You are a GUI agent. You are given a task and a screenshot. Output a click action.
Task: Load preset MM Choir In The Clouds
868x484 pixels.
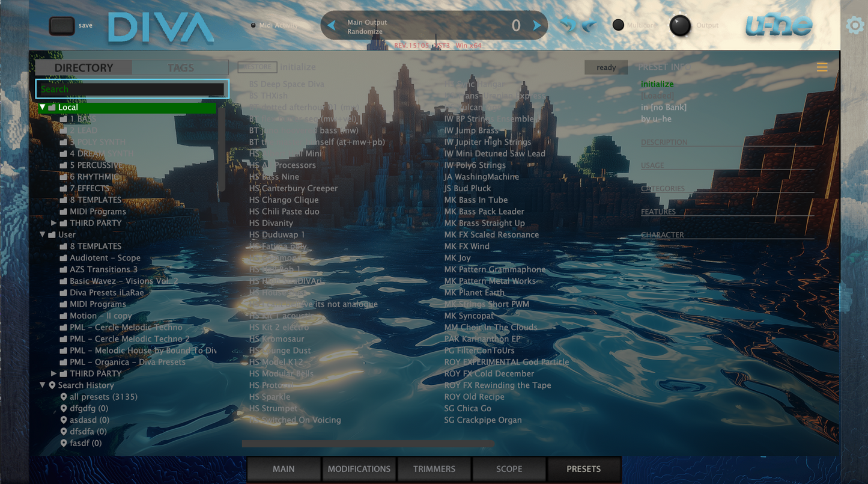[491, 327]
